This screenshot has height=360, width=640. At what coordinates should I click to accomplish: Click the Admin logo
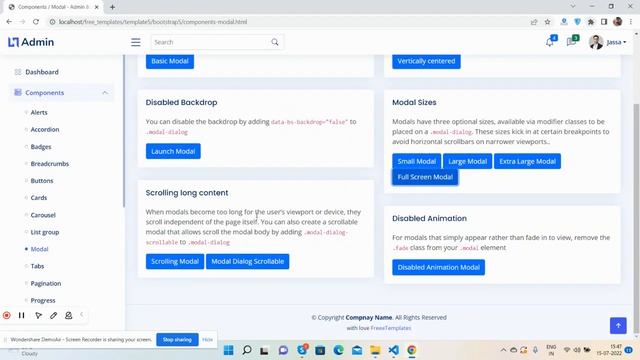(31, 42)
